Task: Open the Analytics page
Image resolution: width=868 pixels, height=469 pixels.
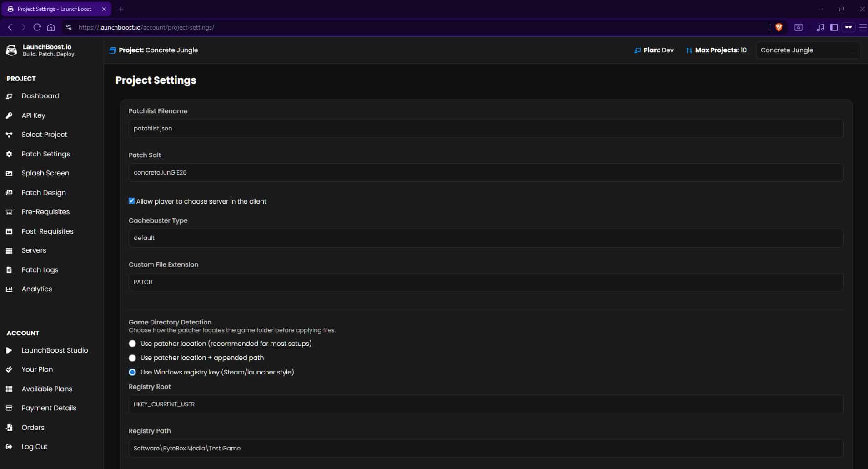Action: click(37, 289)
